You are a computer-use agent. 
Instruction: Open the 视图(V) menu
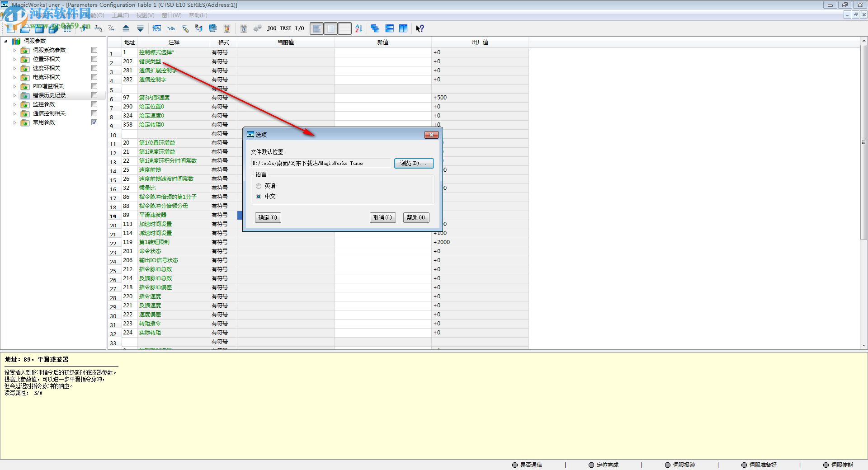[145, 15]
